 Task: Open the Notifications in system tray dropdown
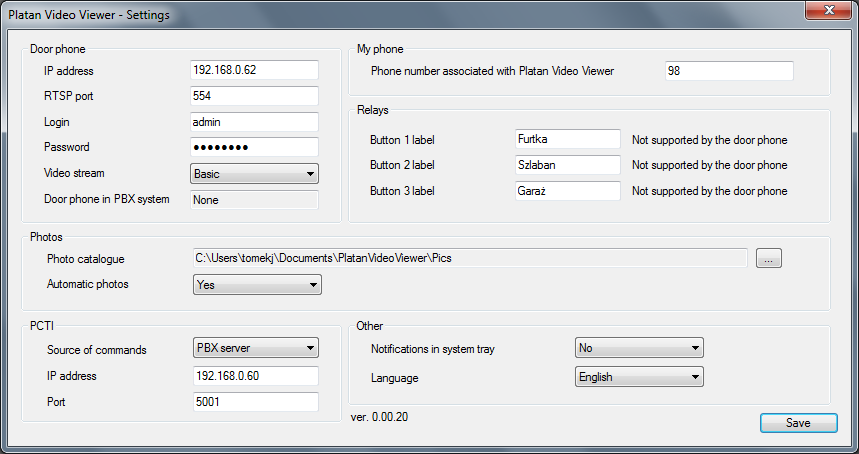(639, 348)
